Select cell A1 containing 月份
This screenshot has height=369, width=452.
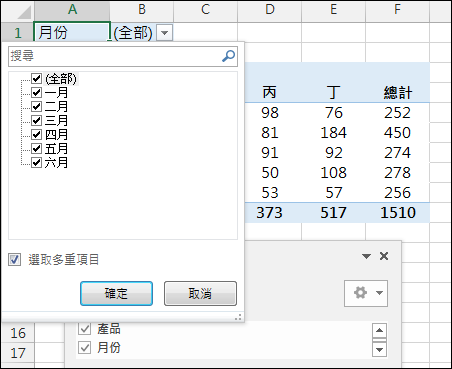point(72,32)
